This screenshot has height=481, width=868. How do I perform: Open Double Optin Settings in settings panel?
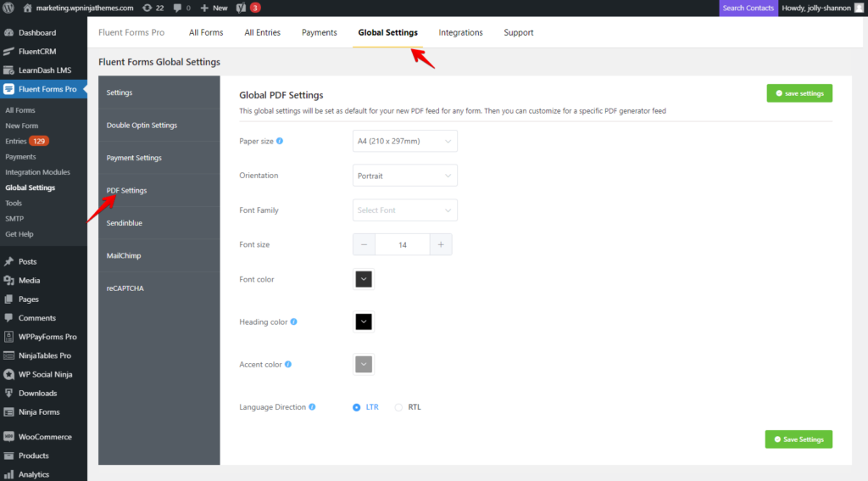159,126
